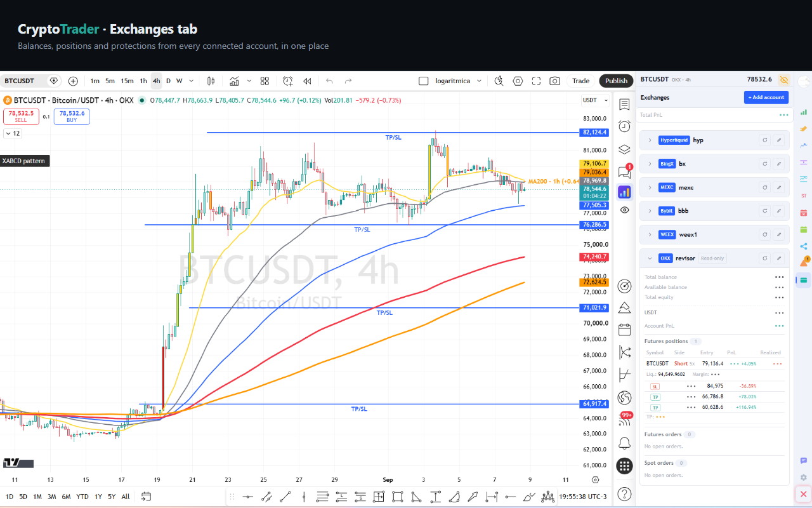Click the + Add account button
812x508 pixels.
pyautogui.click(x=766, y=97)
